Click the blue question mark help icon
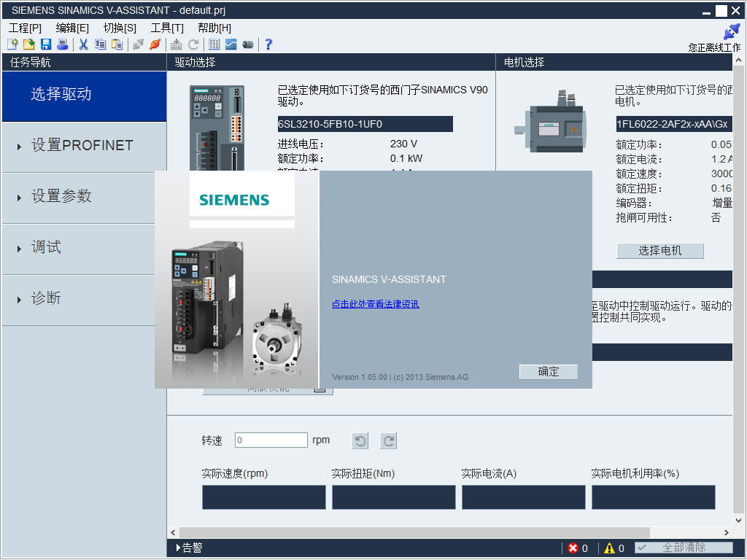The image size is (747, 560). coord(268,44)
